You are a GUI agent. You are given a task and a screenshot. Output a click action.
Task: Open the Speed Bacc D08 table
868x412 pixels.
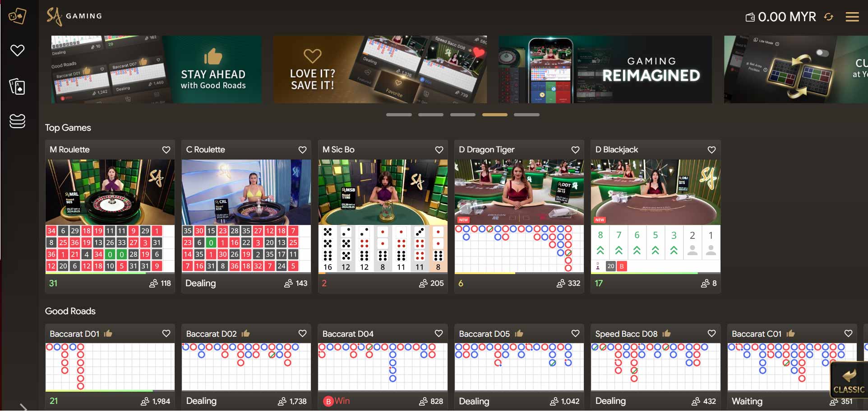(x=626, y=334)
